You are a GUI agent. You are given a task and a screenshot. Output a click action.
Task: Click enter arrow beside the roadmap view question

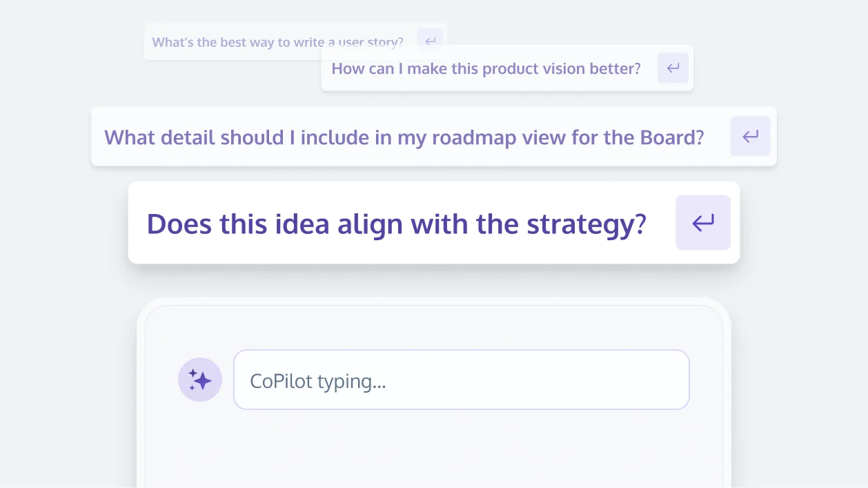pos(750,136)
